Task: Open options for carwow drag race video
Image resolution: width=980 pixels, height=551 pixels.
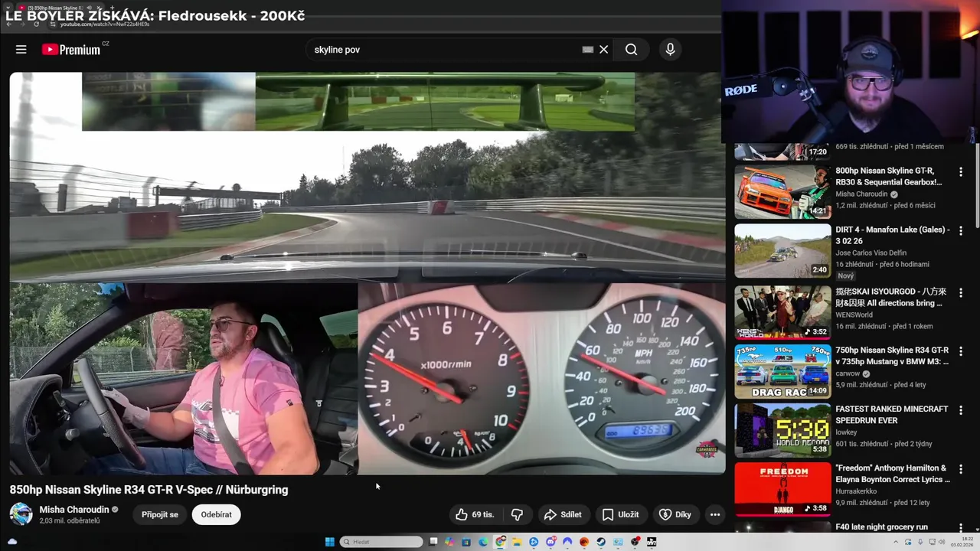Action: tap(961, 351)
